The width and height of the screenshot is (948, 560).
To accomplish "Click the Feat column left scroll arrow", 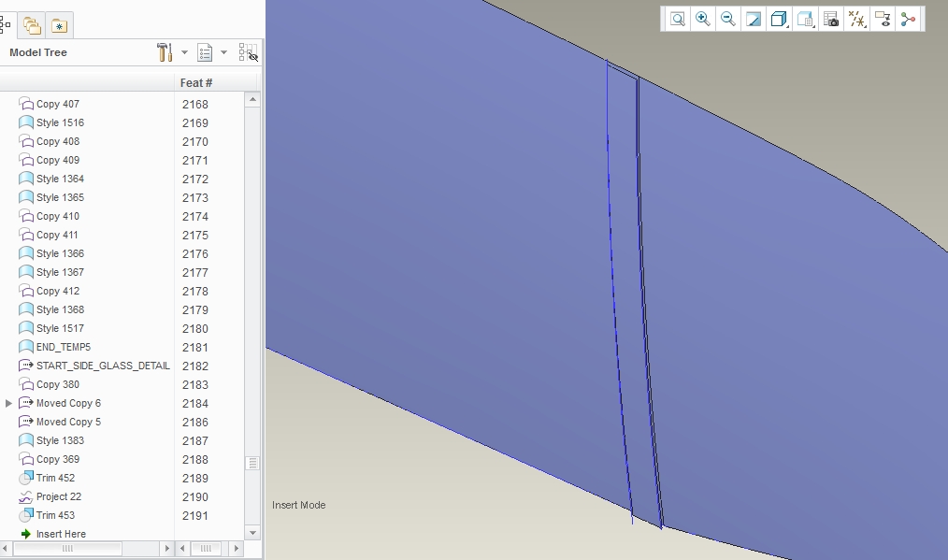I will pos(182,549).
